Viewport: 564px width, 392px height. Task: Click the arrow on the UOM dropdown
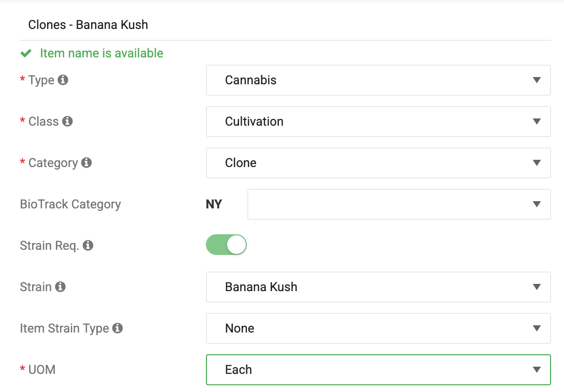tap(537, 369)
